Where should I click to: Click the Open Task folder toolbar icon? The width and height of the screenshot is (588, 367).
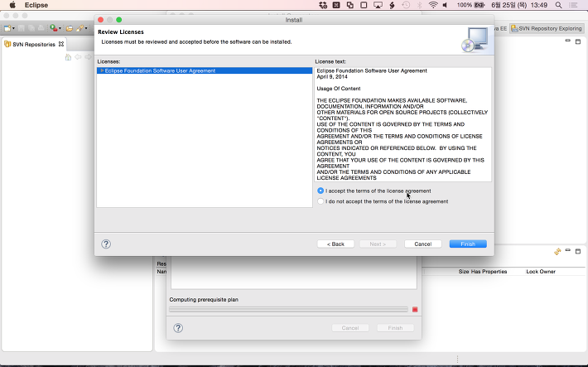pos(70,28)
